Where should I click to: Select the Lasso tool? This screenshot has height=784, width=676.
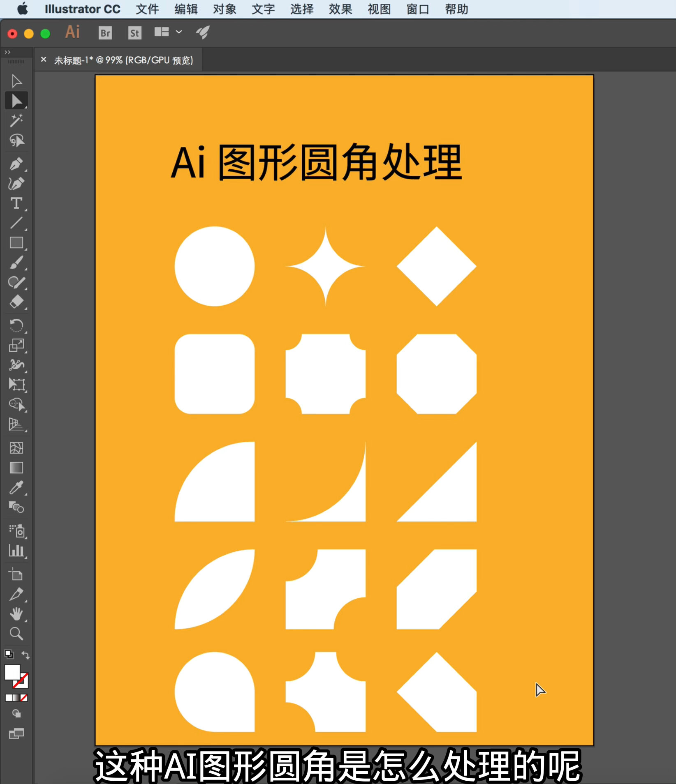pos(16,141)
